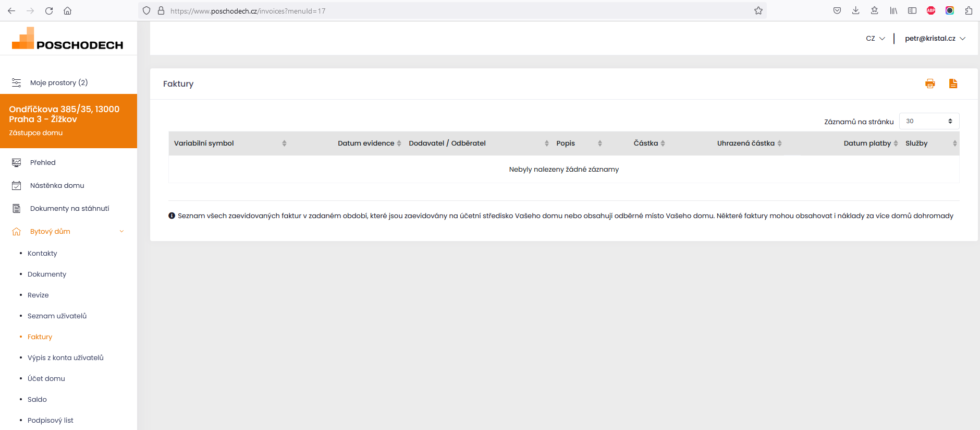Viewport: 980px width, 430px height.
Task: Click the browser reload icon
Action: coord(49,10)
